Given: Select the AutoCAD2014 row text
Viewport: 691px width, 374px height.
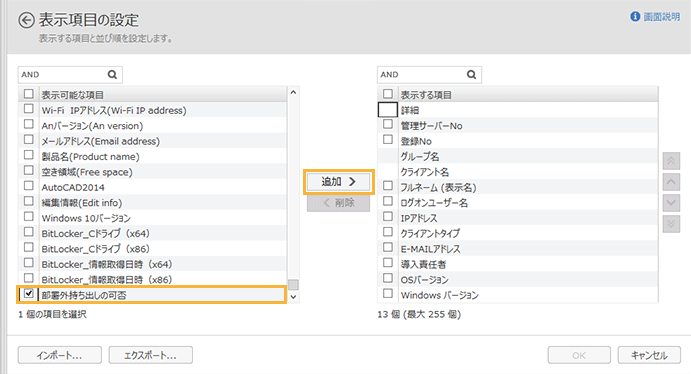Looking at the screenshot, I should click(73, 187).
